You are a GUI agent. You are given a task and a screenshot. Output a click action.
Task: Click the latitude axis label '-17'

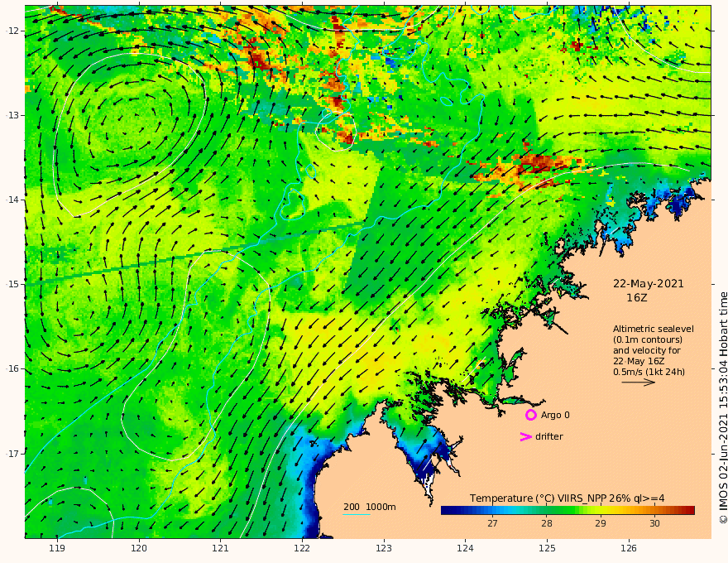12,454
